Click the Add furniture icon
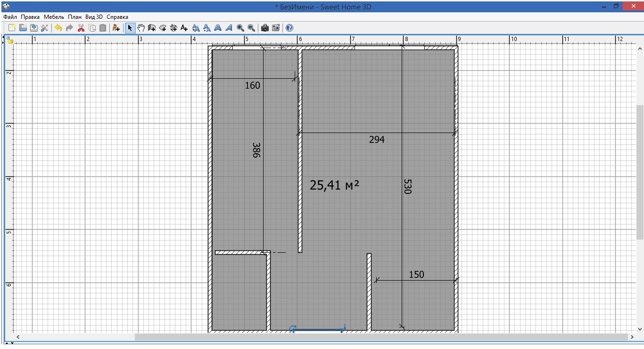644x349 pixels. pos(116,28)
